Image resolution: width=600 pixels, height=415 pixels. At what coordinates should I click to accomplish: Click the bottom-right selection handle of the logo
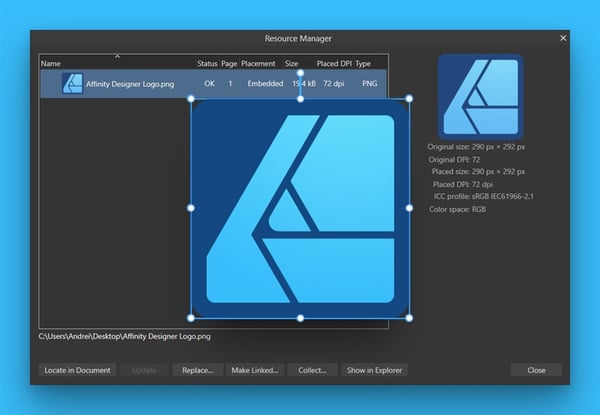[409, 318]
